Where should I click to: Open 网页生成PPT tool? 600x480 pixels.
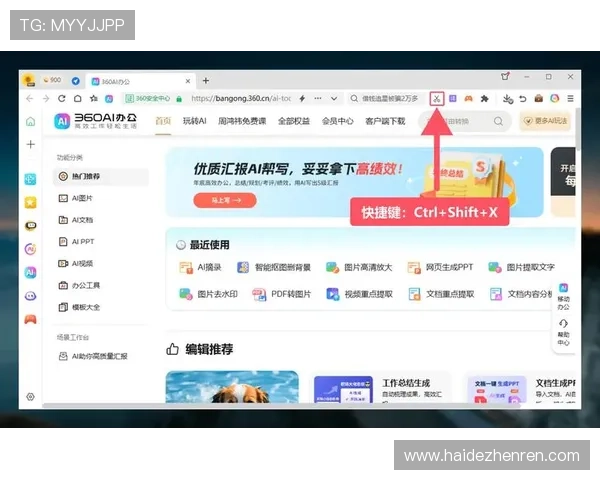point(440,268)
